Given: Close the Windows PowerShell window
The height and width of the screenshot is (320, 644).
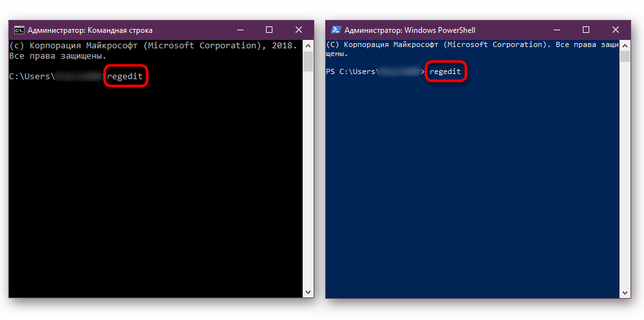Looking at the screenshot, I should [616, 30].
